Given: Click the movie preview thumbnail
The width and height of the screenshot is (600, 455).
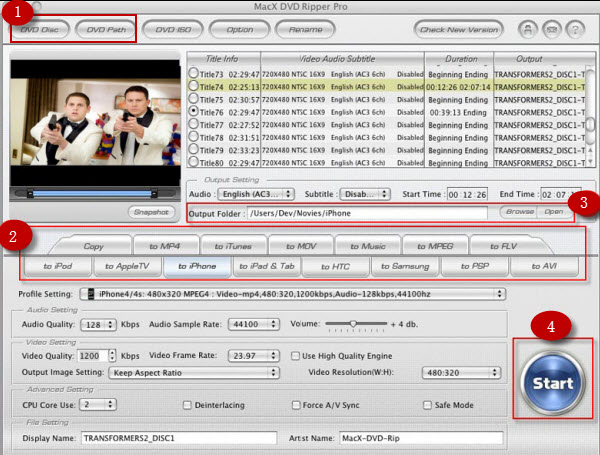Looking at the screenshot, I should 95,122.
